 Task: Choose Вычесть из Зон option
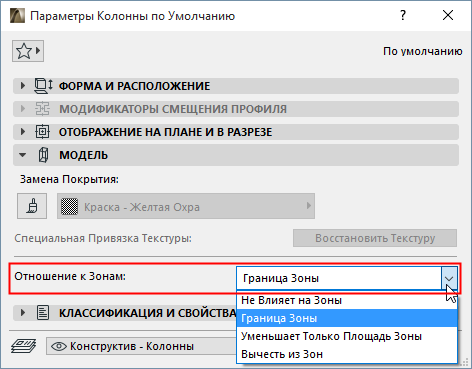(x=347, y=354)
